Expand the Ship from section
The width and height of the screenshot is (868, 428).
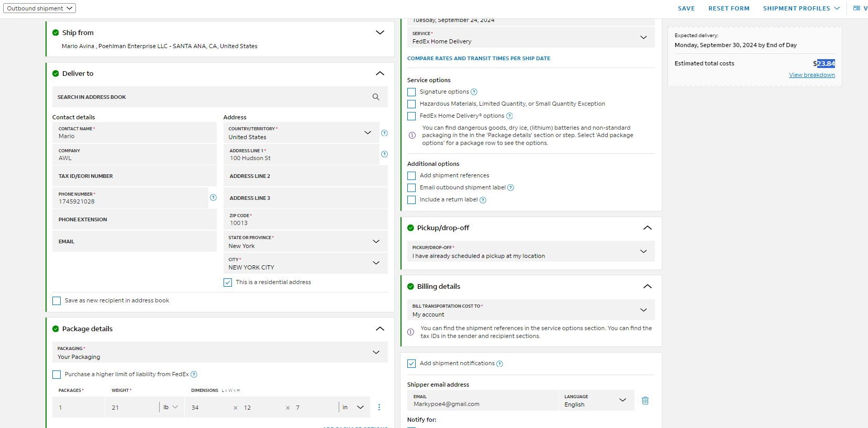click(x=380, y=32)
